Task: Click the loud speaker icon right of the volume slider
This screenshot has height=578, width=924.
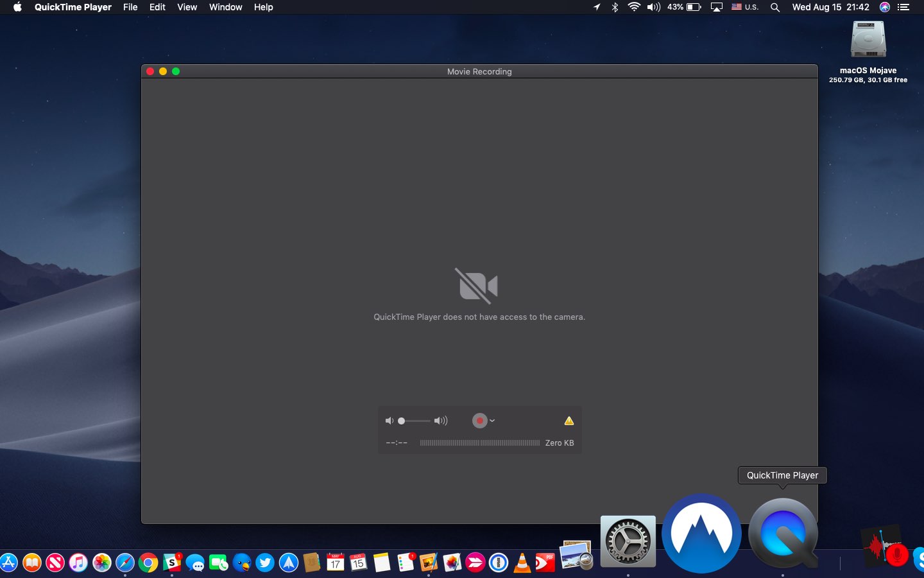Action: point(441,421)
